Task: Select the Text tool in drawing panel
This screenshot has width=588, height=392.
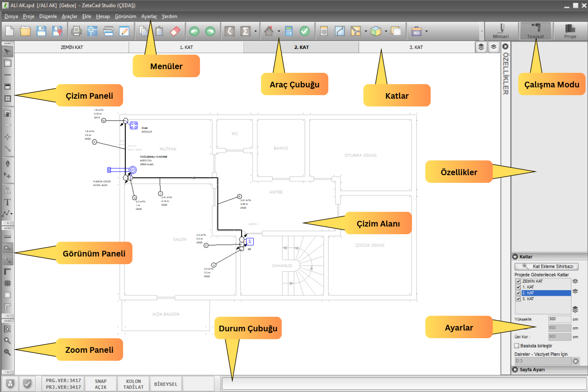Action: (x=7, y=202)
